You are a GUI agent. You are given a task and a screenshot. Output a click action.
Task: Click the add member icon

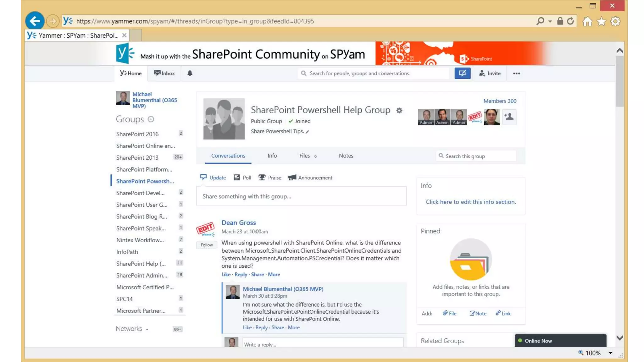[509, 117]
